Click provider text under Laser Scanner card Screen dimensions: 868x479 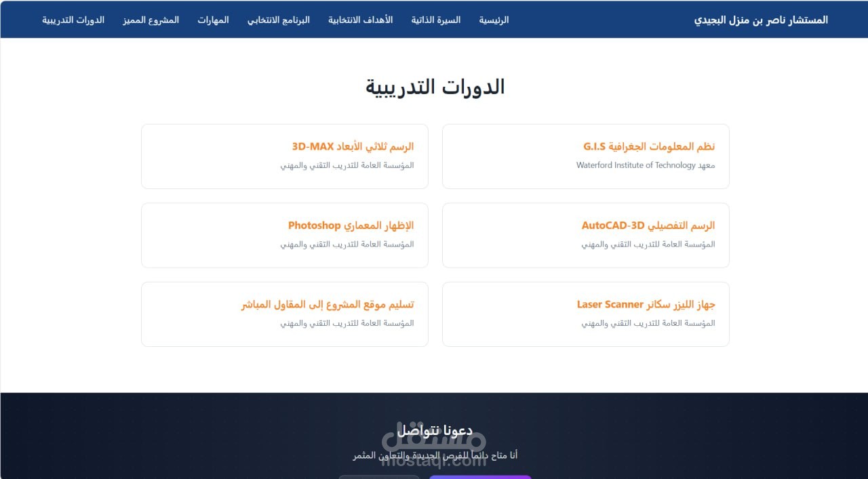coord(648,324)
